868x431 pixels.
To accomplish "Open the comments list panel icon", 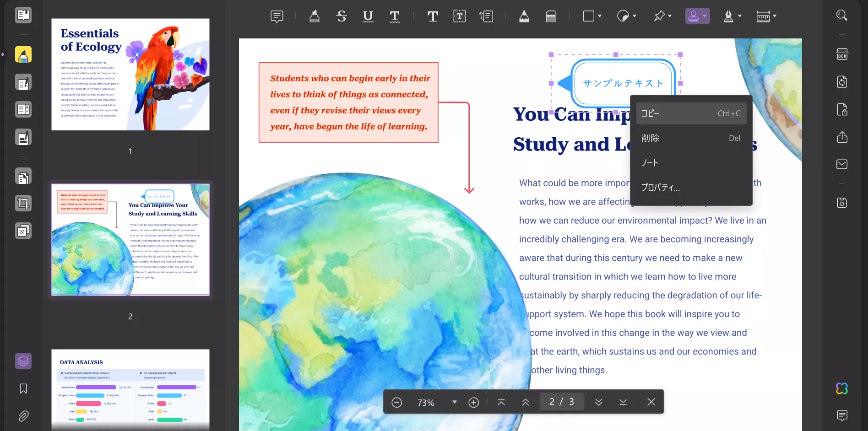I will tap(842, 415).
